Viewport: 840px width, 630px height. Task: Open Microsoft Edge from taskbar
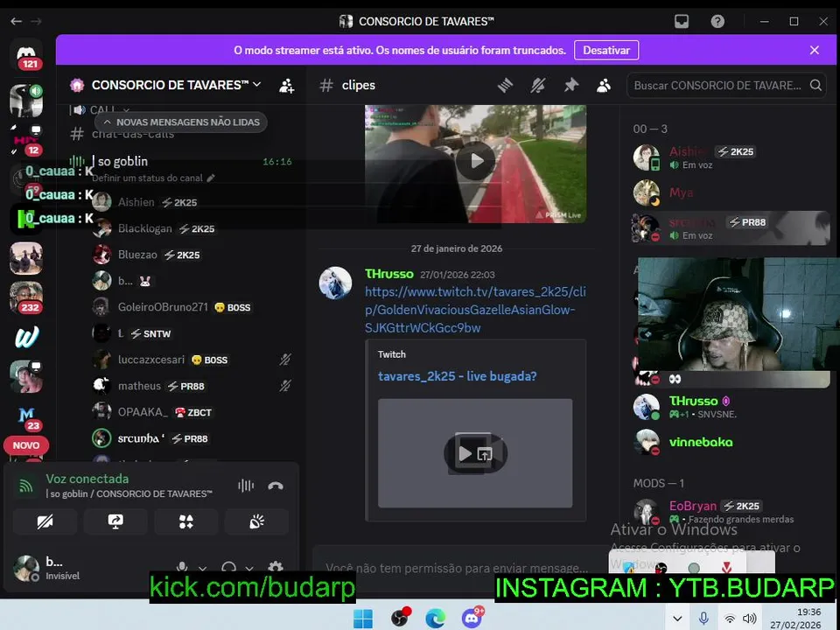pyautogui.click(x=436, y=619)
